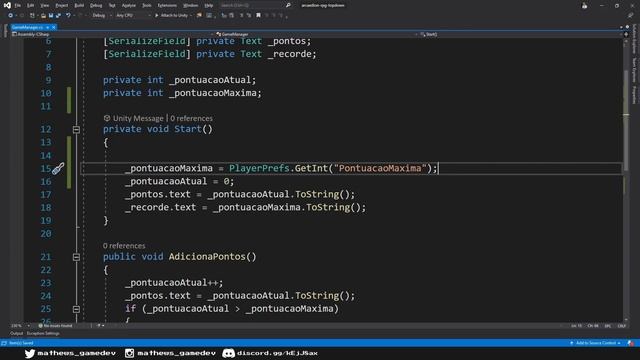Click the 0 references lens above Start()
Image resolution: width=640 pixels, height=360 pixels.
tap(191, 118)
